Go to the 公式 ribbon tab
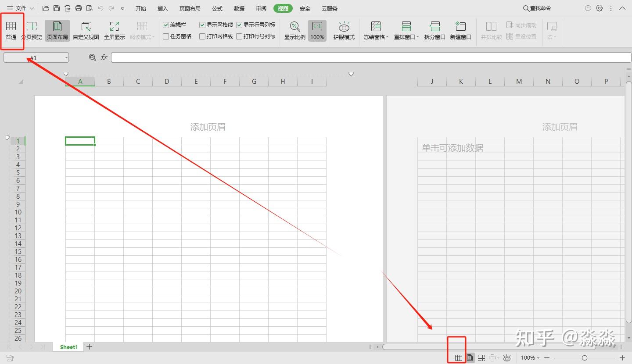 [x=217, y=8]
